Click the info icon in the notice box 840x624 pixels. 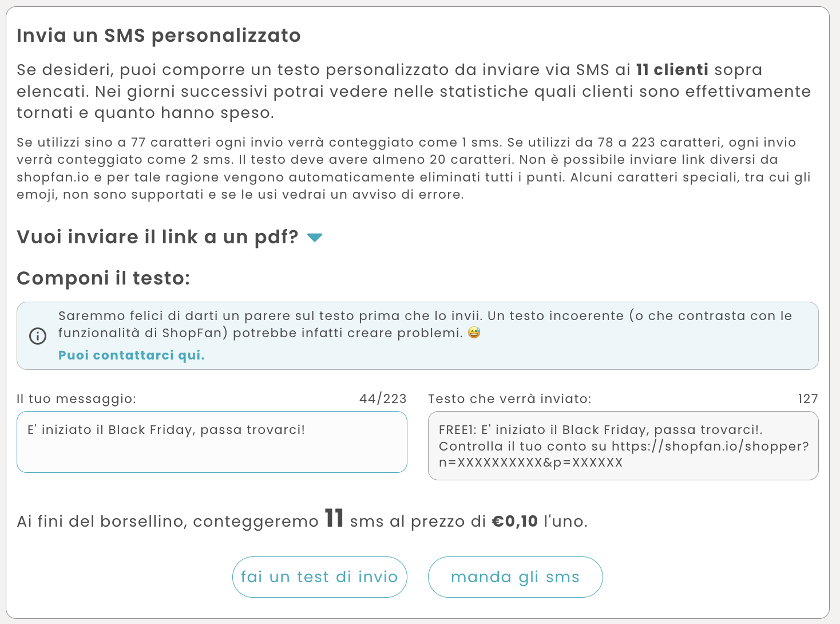[x=38, y=336]
